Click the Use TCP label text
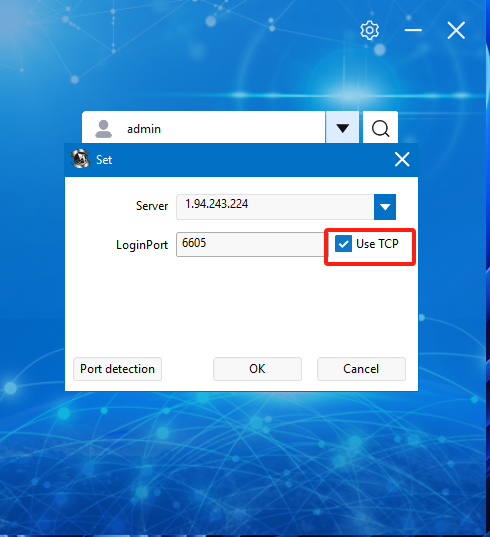This screenshot has width=490, height=537. pos(377,244)
